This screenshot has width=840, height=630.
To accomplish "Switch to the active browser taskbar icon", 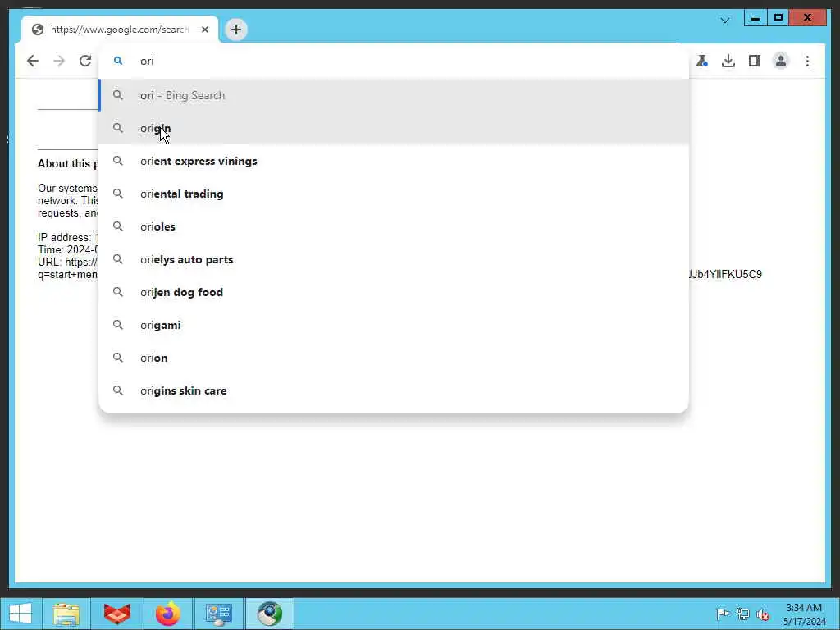I will click(269, 614).
